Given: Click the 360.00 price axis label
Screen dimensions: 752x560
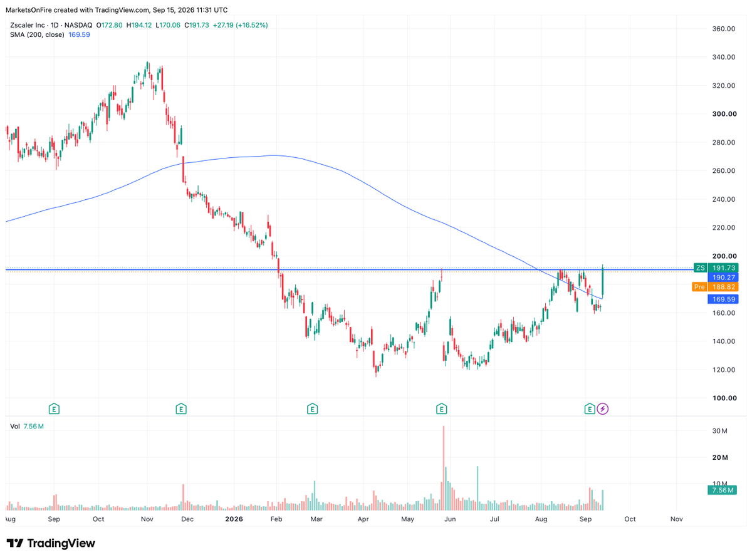Looking at the screenshot, I should point(723,29).
